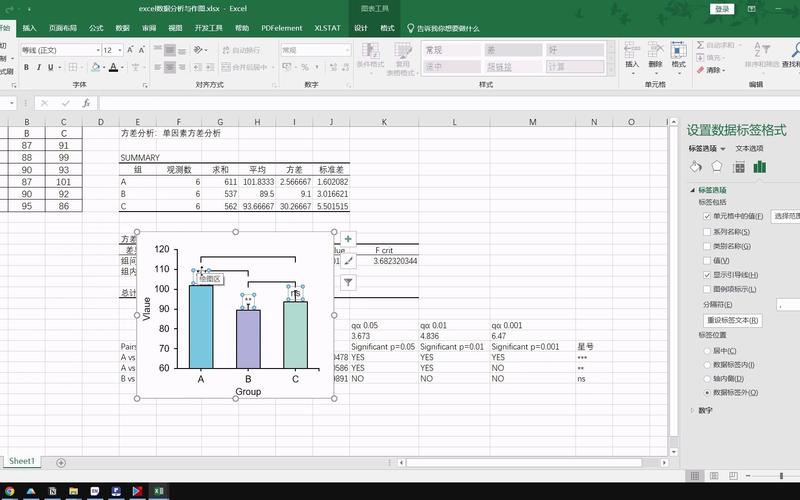
Task: Click the insert function fx icon
Action: pos(86,104)
